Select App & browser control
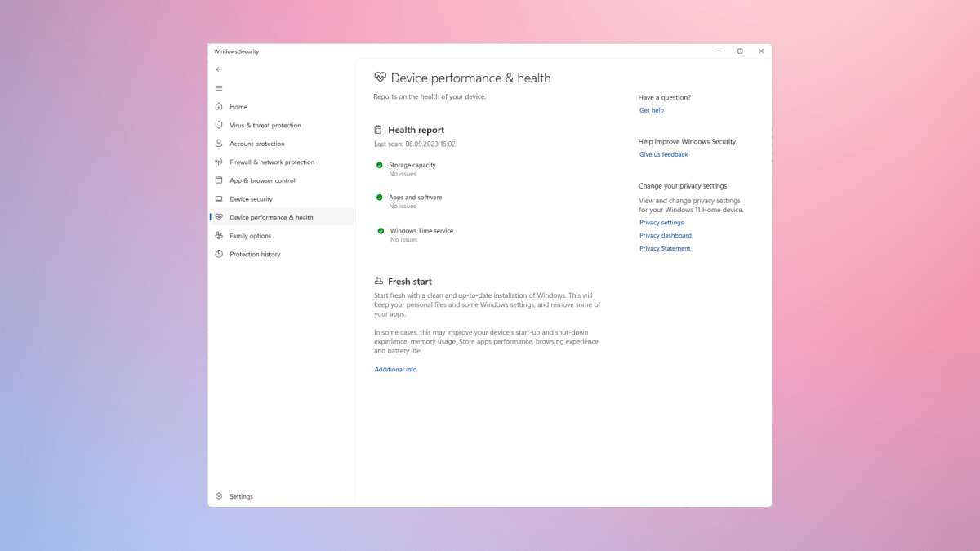Viewport: 980px width, 551px height. click(281, 180)
